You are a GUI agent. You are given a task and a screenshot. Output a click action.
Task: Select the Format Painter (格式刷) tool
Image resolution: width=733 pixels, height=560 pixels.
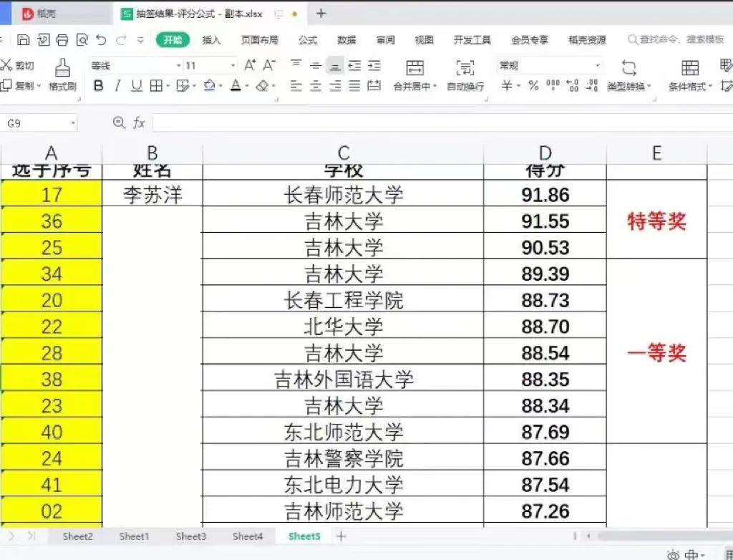63,75
